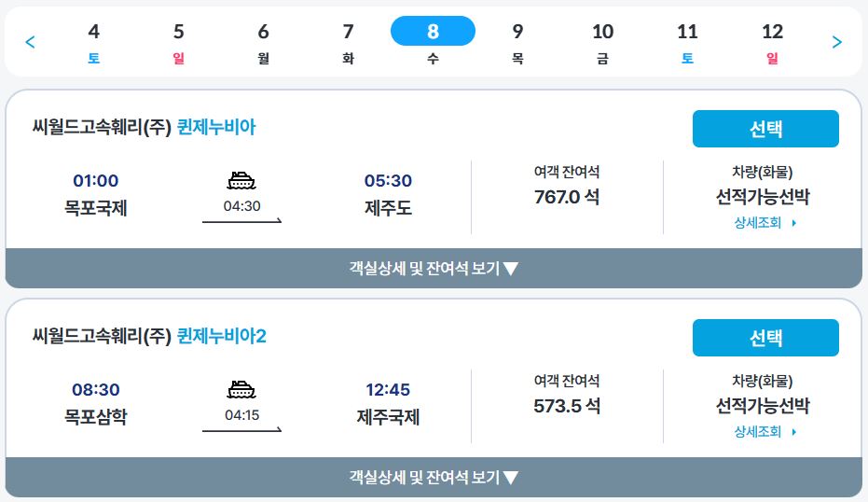Screen dimensions: 868x502
Task: Open 상세조회 link for 퀸제누비아 cargo
Action: pos(765,223)
